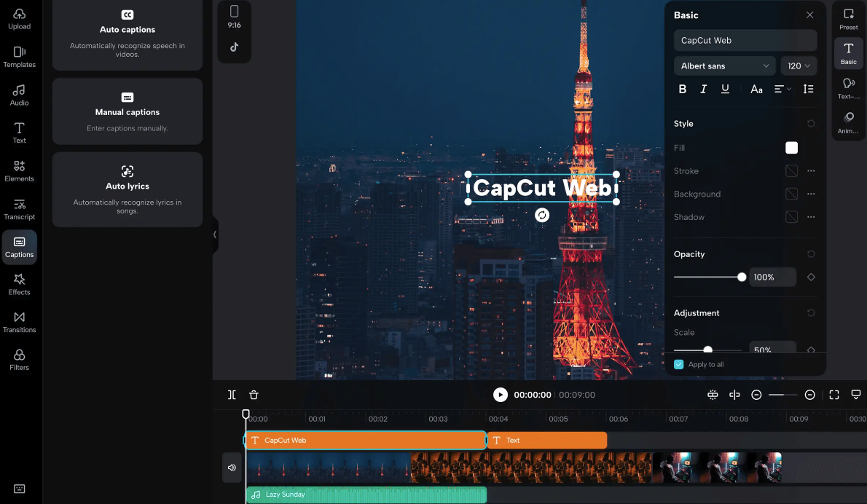
Task: Switch to the Preset tab
Action: 848,17
